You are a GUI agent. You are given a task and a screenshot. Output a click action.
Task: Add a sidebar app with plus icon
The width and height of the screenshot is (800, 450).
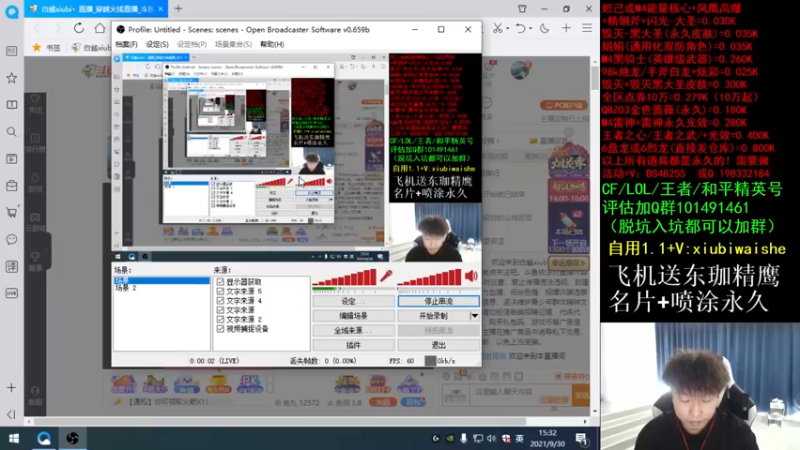(12, 388)
